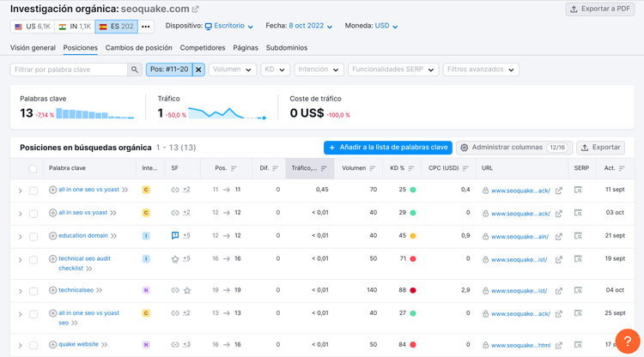Open seoquake.com external link icon

pyautogui.click(x=196, y=9)
